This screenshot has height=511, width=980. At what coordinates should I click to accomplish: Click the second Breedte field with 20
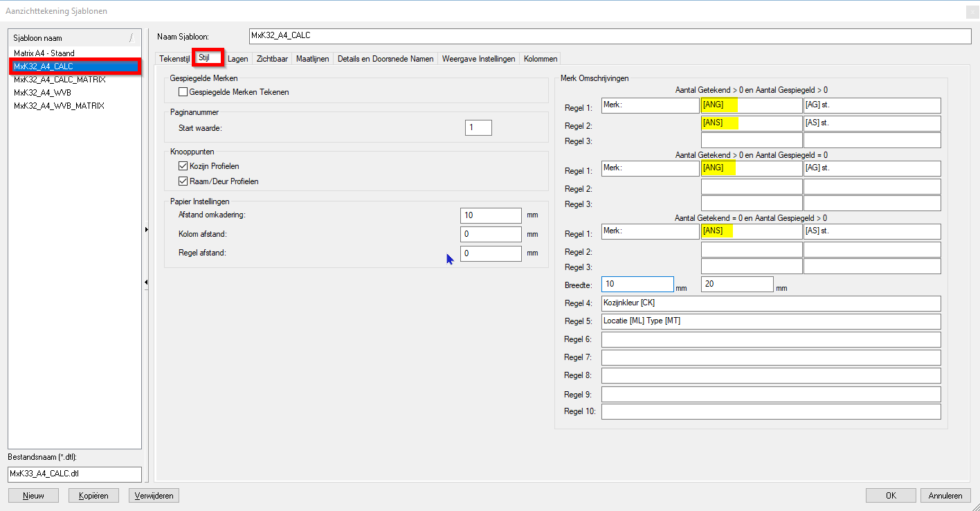tap(737, 284)
